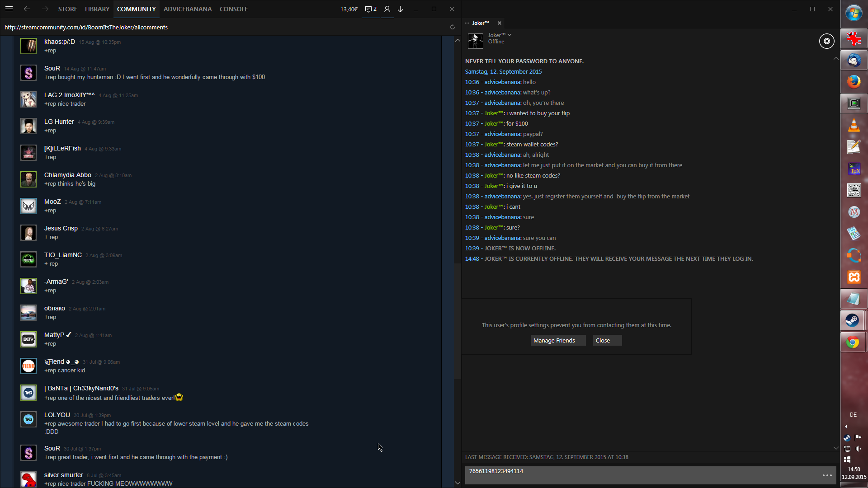This screenshot has width=868, height=488.
Task: Open chat settings gear
Action: (x=826, y=41)
